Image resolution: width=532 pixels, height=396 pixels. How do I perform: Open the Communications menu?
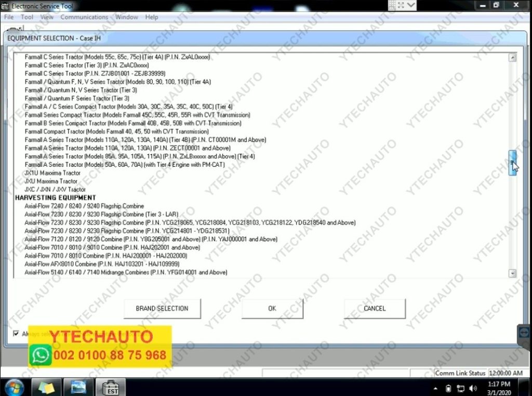(x=84, y=17)
